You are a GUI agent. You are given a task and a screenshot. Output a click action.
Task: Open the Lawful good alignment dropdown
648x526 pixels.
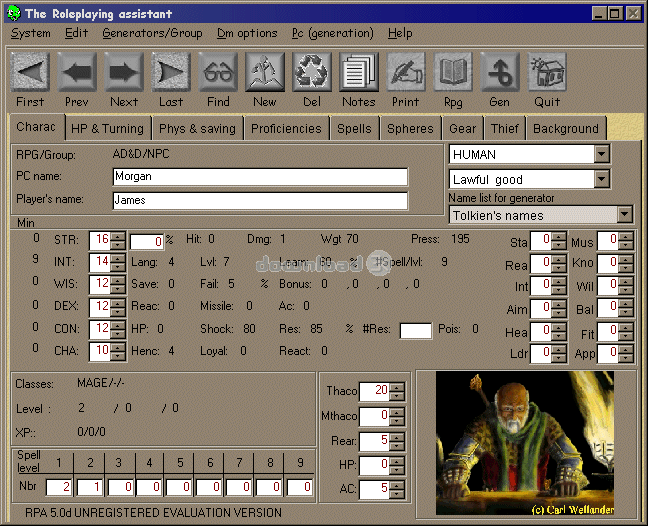[601, 179]
